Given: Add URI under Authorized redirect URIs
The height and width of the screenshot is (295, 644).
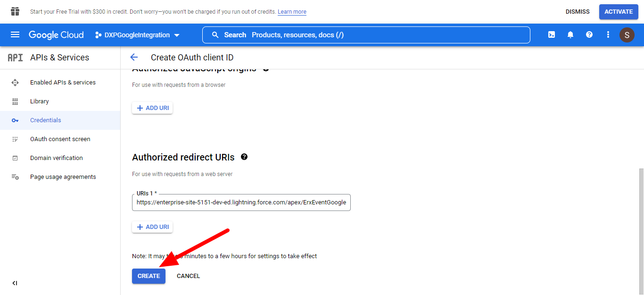Looking at the screenshot, I should [x=152, y=227].
